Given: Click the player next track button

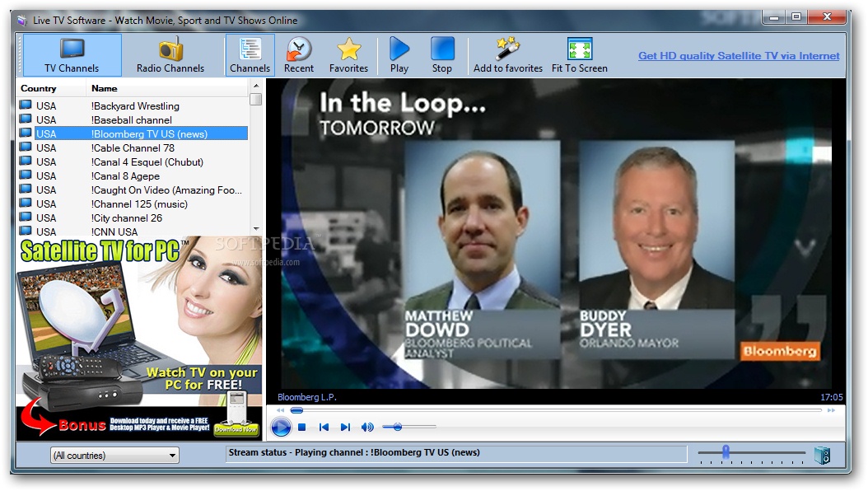Looking at the screenshot, I should [345, 428].
